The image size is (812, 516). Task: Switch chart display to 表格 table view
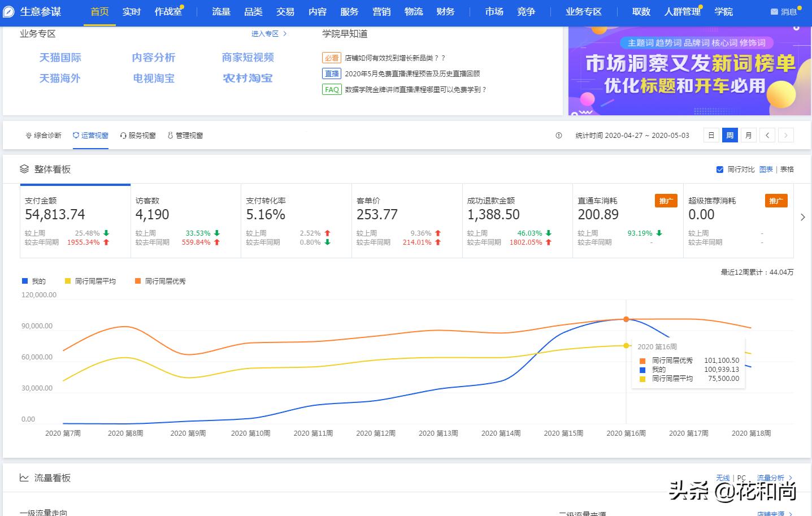click(x=787, y=169)
